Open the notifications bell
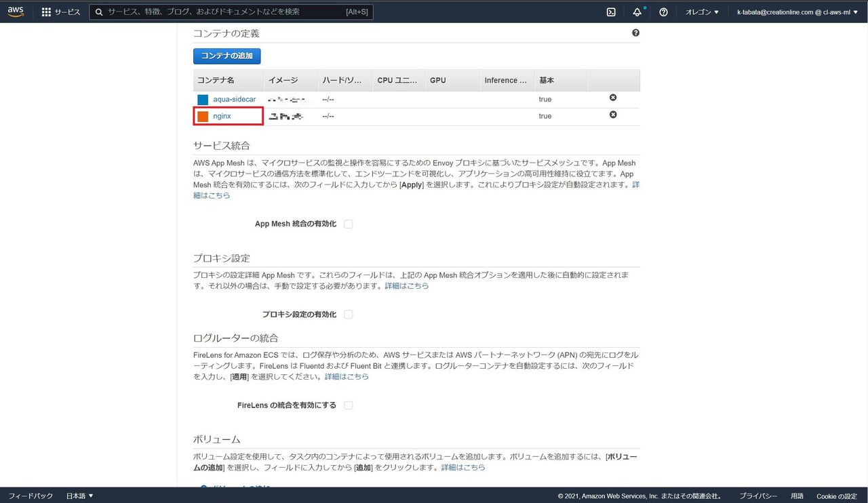Viewport: 868px width, 503px height. [x=637, y=12]
